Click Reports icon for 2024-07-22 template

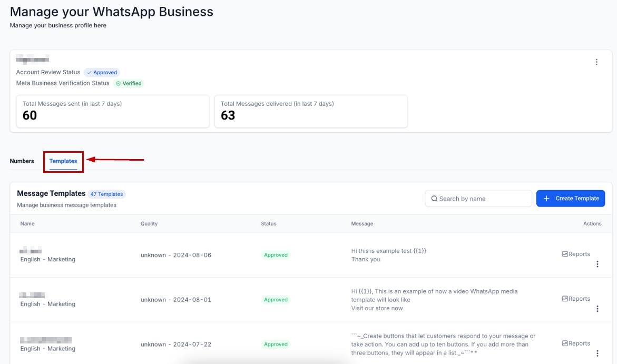pos(565,343)
